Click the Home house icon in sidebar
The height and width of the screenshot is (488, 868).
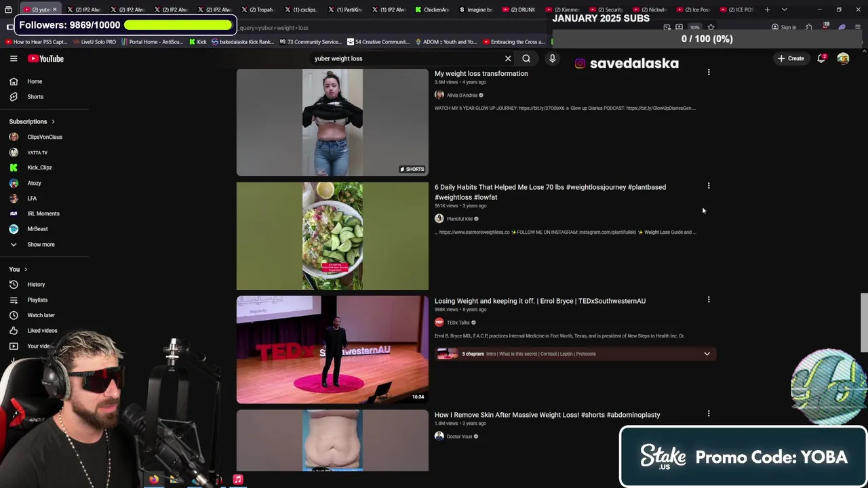pyautogui.click(x=14, y=81)
